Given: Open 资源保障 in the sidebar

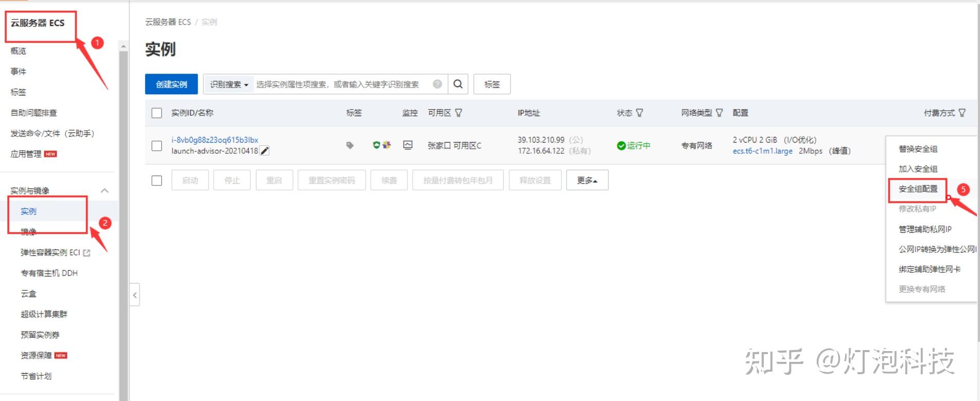Looking at the screenshot, I should 37,355.
